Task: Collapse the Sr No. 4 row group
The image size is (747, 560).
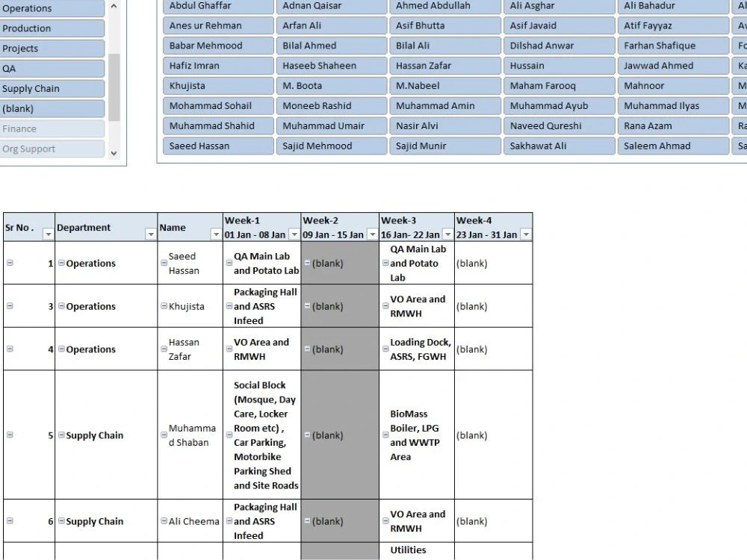Action: (10, 349)
